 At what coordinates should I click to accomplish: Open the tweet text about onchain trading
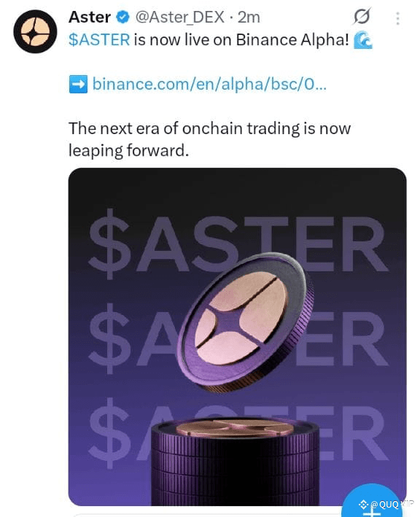click(209, 139)
